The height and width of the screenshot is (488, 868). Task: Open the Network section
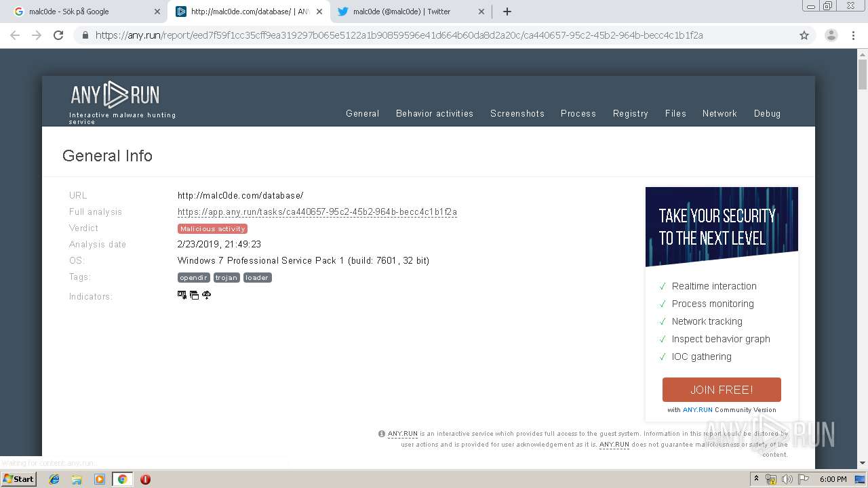(x=719, y=113)
